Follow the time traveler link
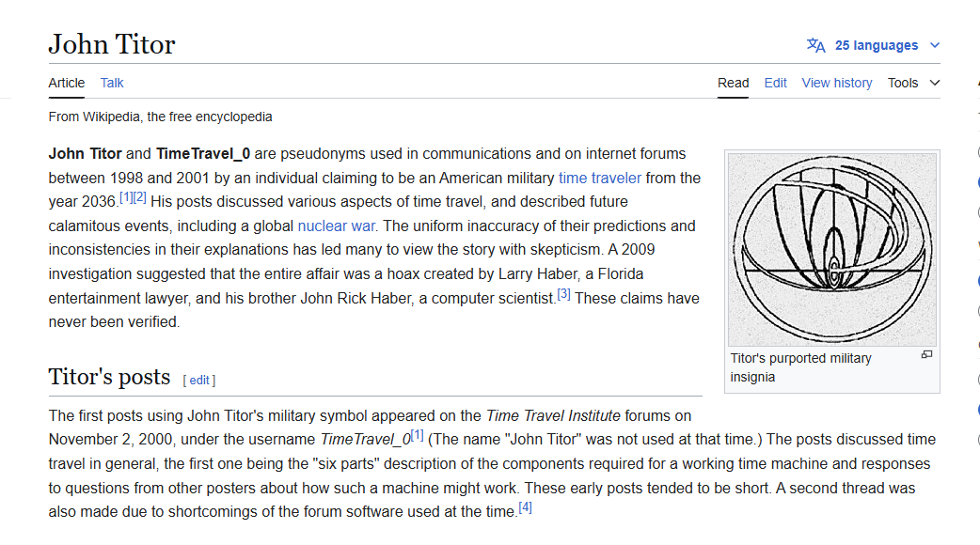This screenshot has height=545, width=980. [x=599, y=178]
